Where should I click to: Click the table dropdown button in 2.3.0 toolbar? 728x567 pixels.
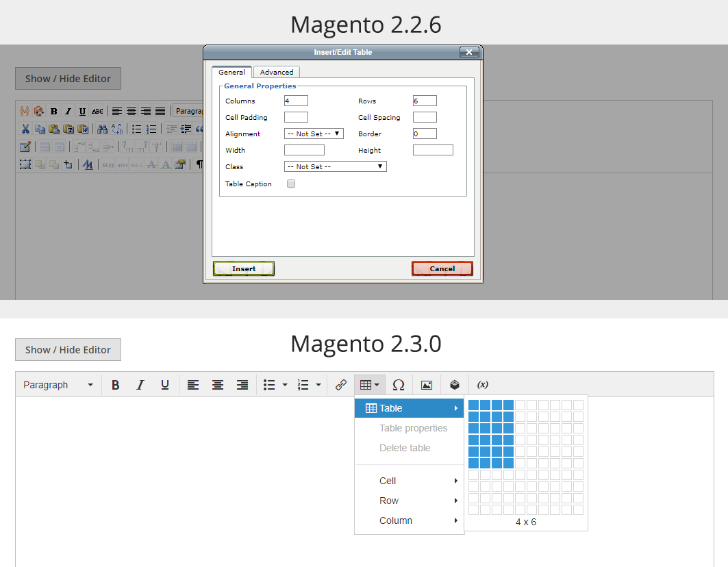click(x=370, y=384)
